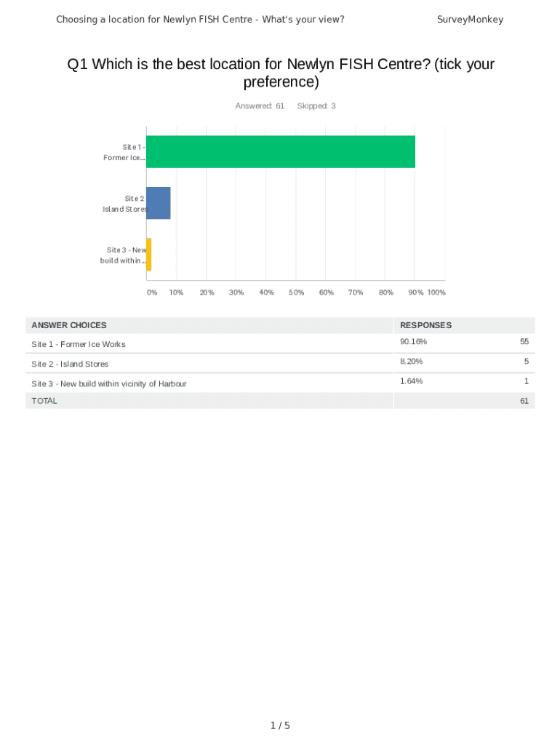Click the page number 1 / 5
This screenshot has height=745, width=560.
(x=280, y=725)
